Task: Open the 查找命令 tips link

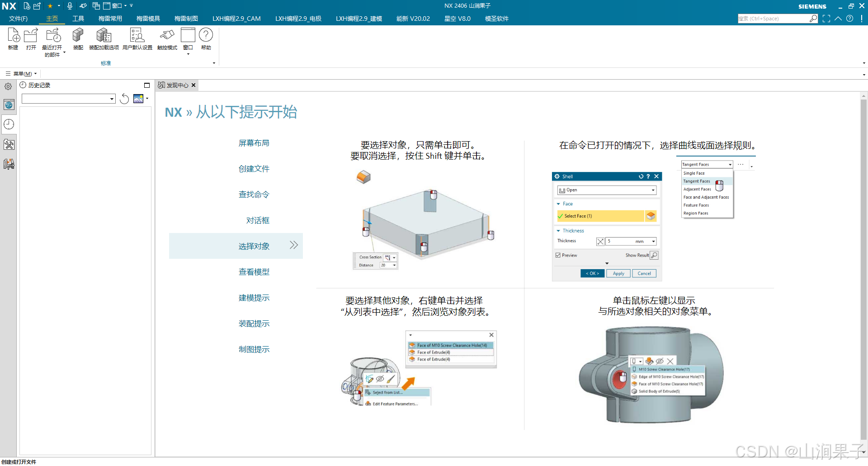Action: click(254, 195)
